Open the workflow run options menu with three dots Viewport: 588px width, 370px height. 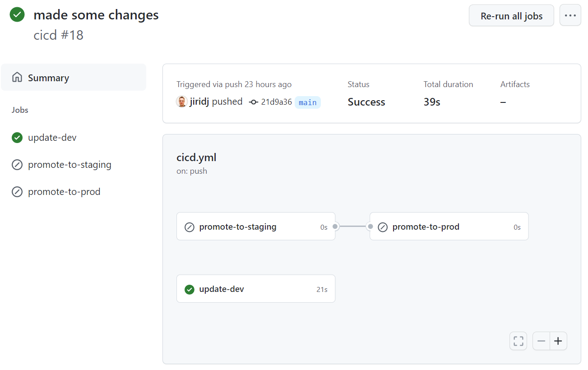pyautogui.click(x=570, y=15)
